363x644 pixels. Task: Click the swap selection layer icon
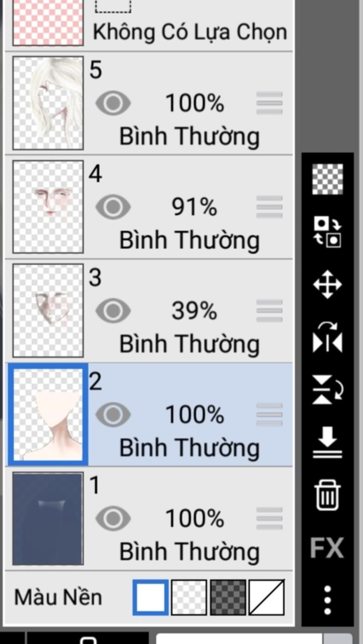pyautogui.click(x=327, y=232)
